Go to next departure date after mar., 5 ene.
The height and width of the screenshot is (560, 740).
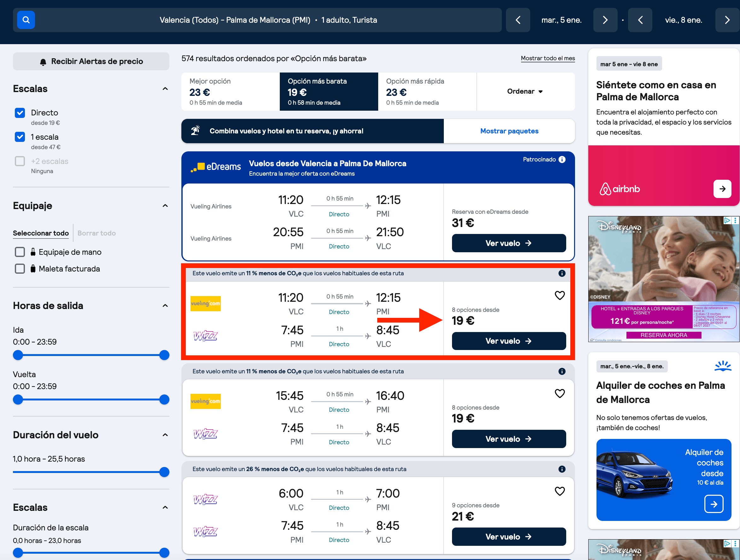[x=605, y=20]
